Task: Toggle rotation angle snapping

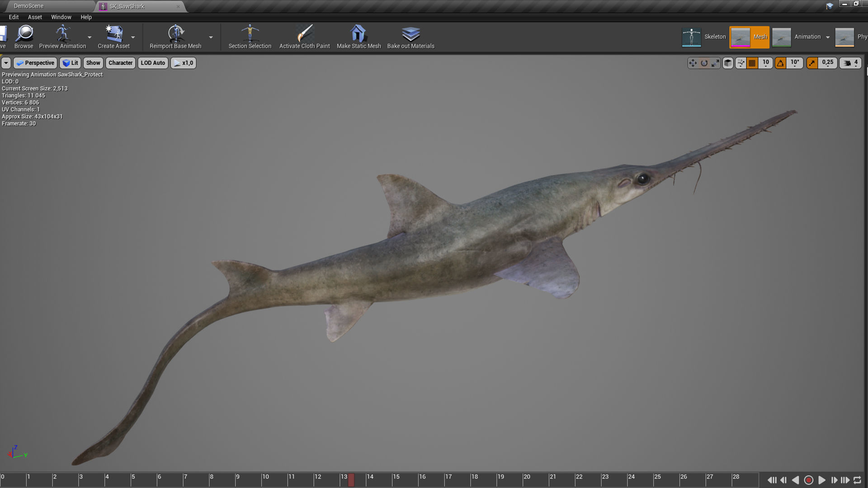Action: pos(781,63)
